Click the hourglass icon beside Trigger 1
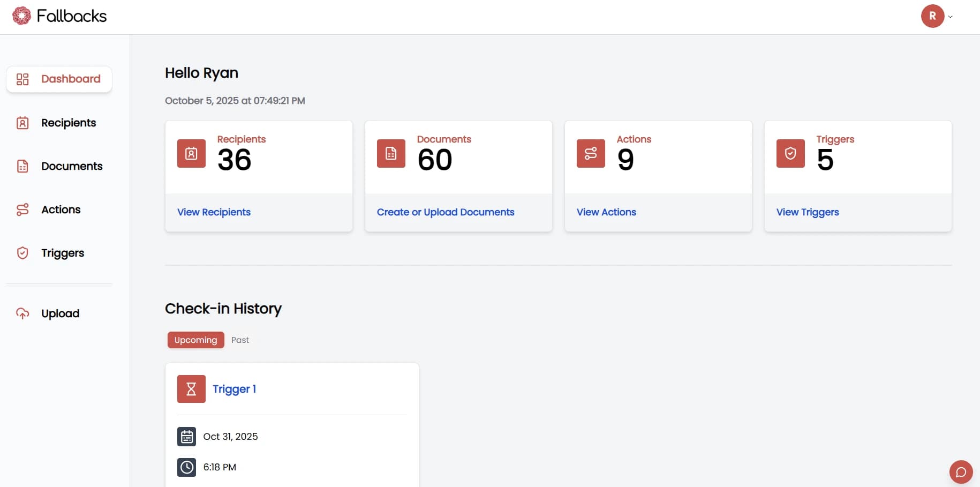The image size is (980, 487). [191, 389]
